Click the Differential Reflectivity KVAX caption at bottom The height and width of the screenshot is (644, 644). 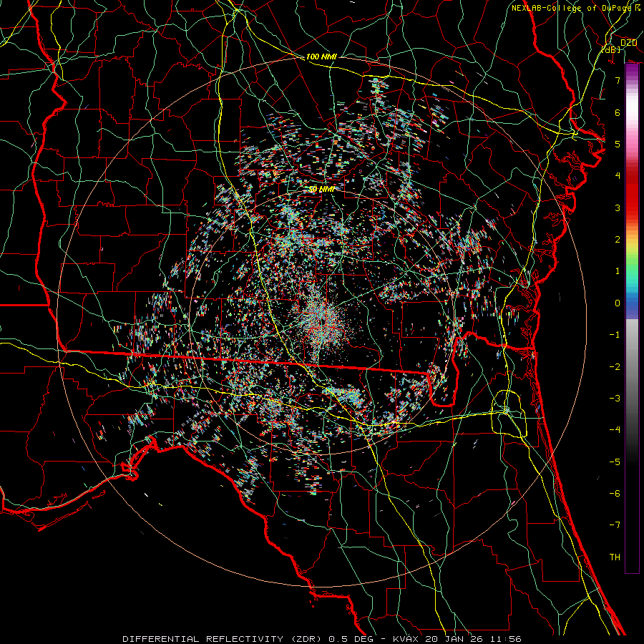322,639
